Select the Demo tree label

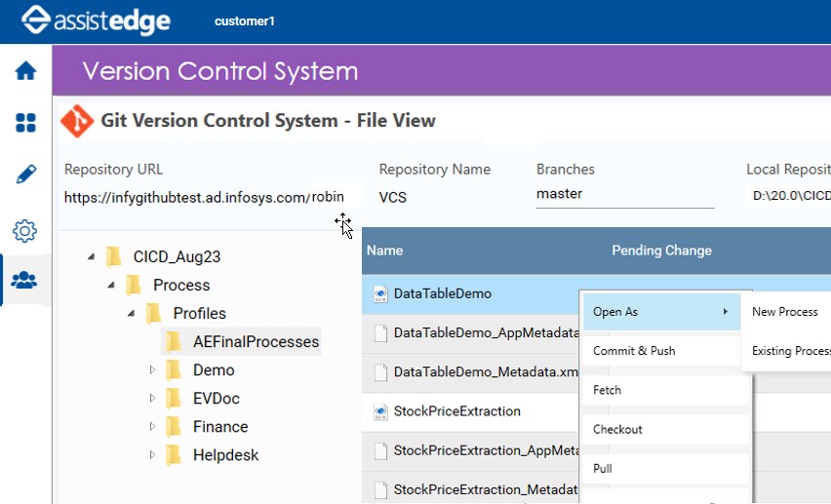214,369
